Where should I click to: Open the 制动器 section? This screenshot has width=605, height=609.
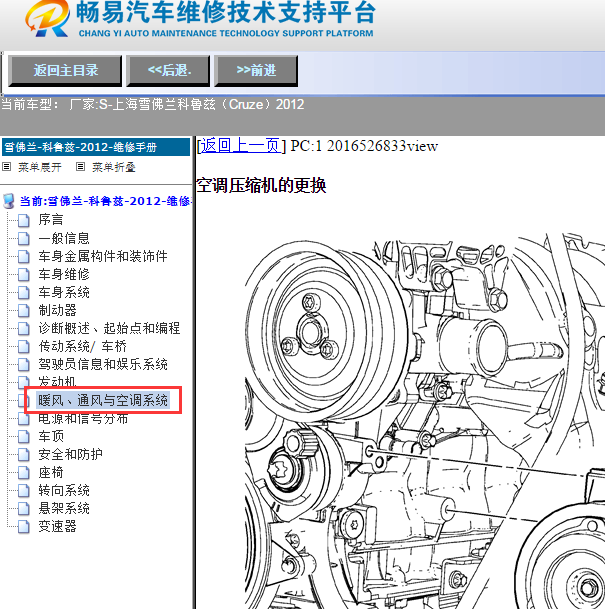tap(57, 310)
